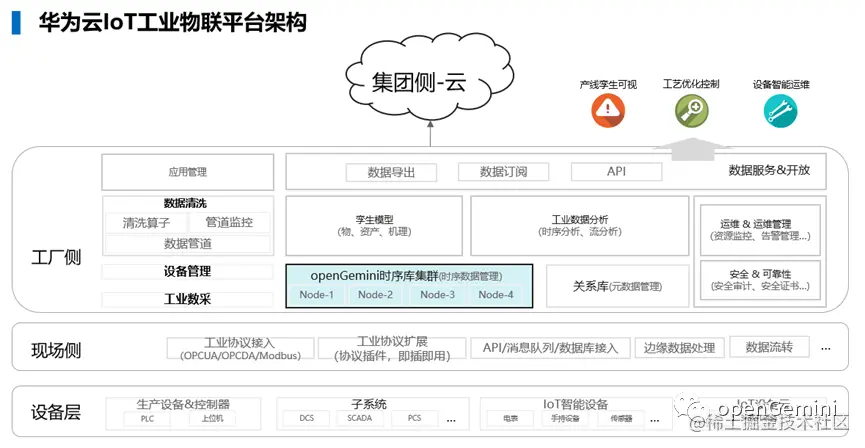This screenshot has height=448, width=865.
Task: Select Node-2 in the openGemini cluster
Action: click(x=376, y=295)
